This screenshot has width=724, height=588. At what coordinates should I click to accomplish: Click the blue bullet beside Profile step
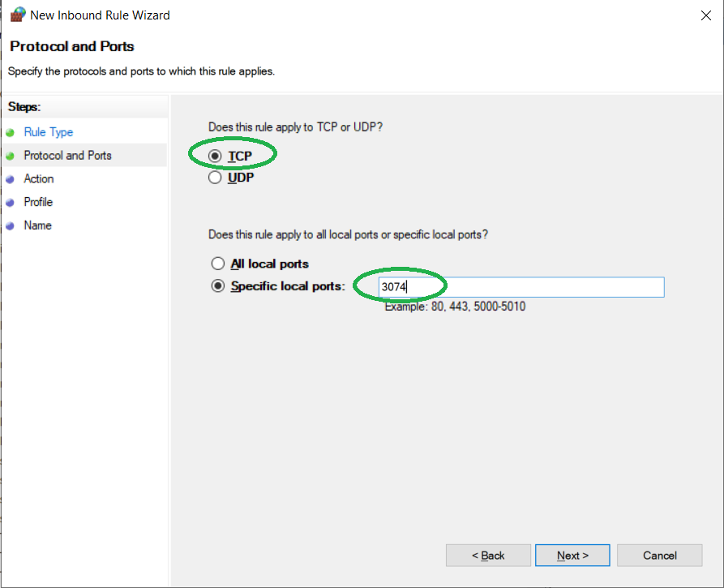click(10, 203)
